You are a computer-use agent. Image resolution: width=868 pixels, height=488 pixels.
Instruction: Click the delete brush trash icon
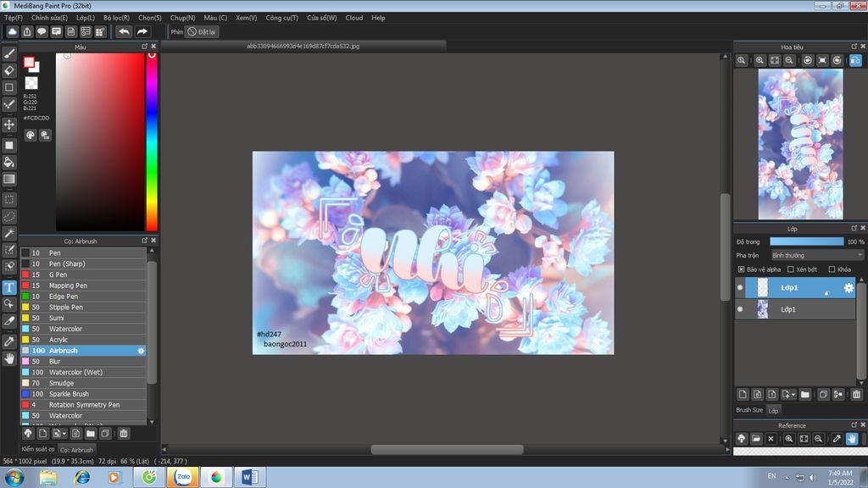124,433
